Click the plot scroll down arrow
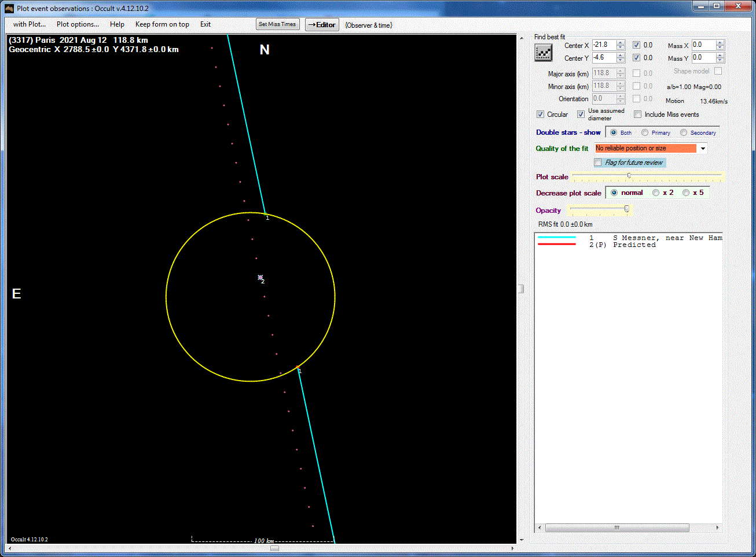The height and width of the screenshot is (557, 756). [521, 540]
